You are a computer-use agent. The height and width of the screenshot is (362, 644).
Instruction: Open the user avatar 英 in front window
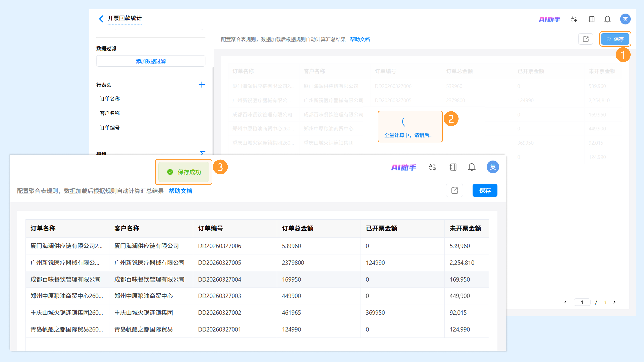[x=493, y=167]
